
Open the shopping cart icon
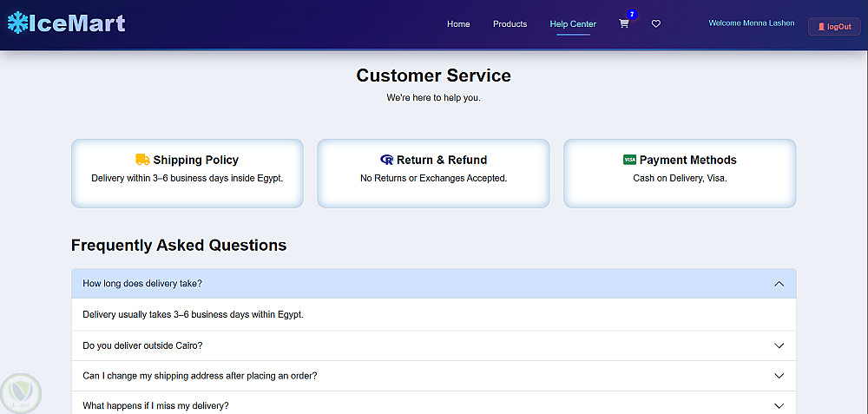tap(623, 24)
